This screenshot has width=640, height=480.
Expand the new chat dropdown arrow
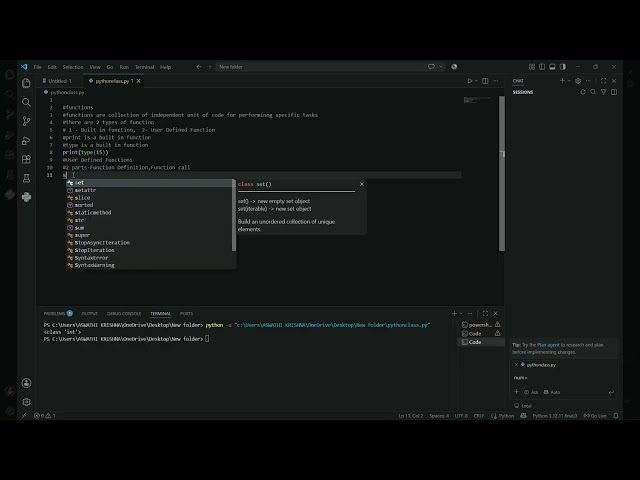(569, 81)
